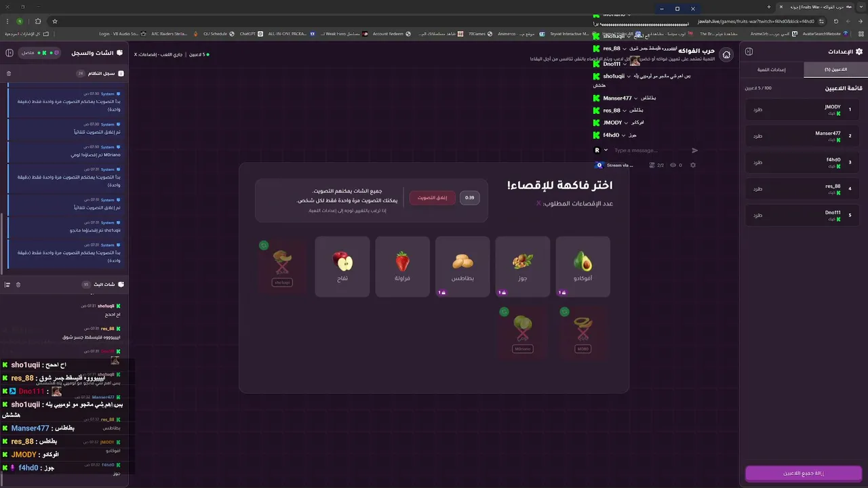The image size is (868, 488).
Task: Select the potato fruit card
Action: [x=462, y=266]
